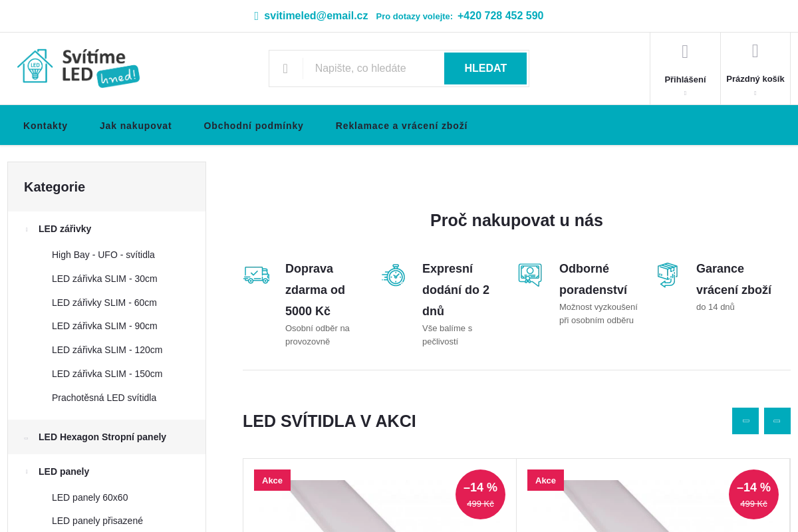Expand the LED Hexagon Stropní panely category
The image size is (798, 532).
(x=26, y=437)
